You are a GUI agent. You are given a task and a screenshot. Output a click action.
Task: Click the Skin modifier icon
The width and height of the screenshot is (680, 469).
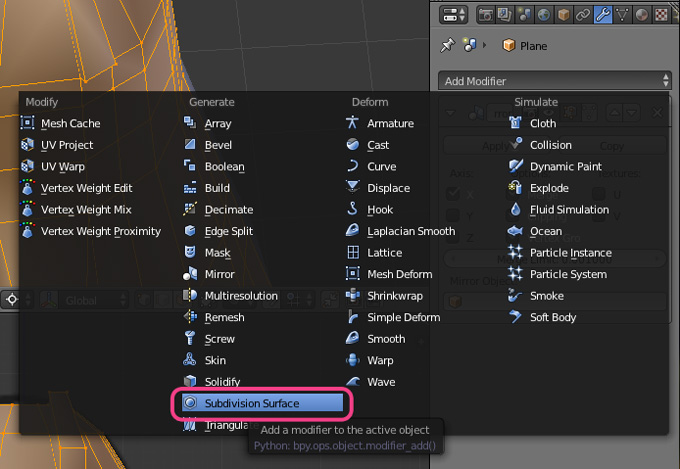[x=190, y=360]
